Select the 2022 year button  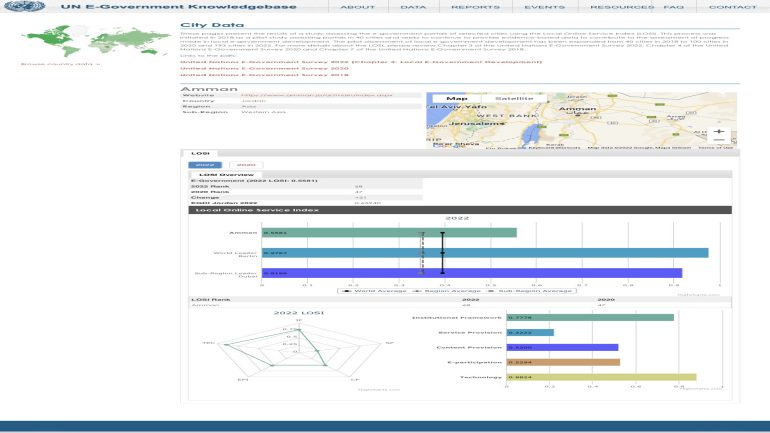coord(205,165)
